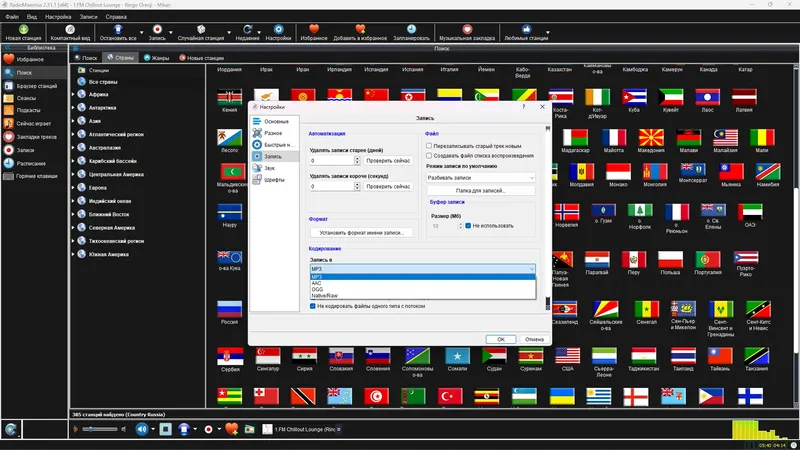Expand the Азия tree node
This screenshot has width=800, height=450.
73,121
